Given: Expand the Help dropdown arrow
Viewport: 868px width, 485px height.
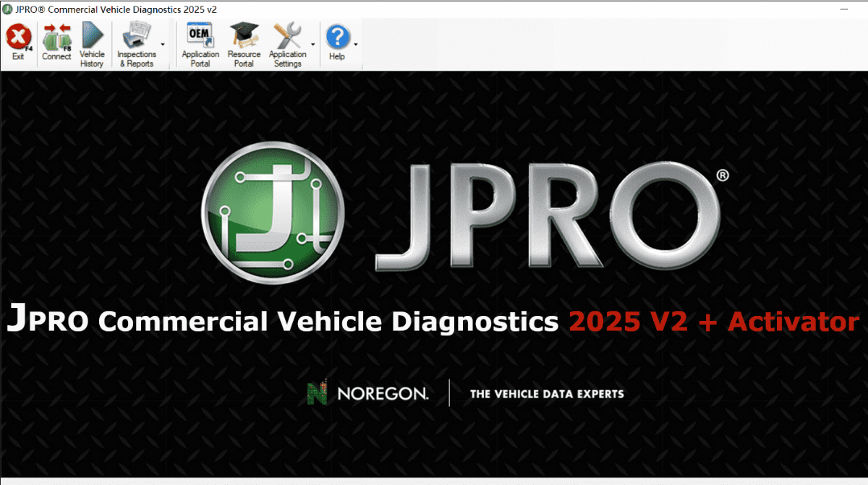Looking at the screenshot, I should click(x=356, y=44).
